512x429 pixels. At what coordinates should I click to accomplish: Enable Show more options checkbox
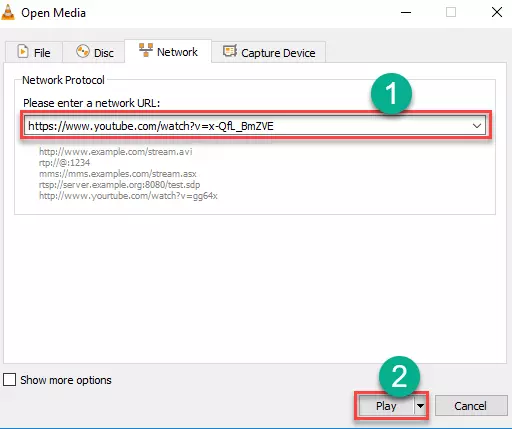pos(9,379)
